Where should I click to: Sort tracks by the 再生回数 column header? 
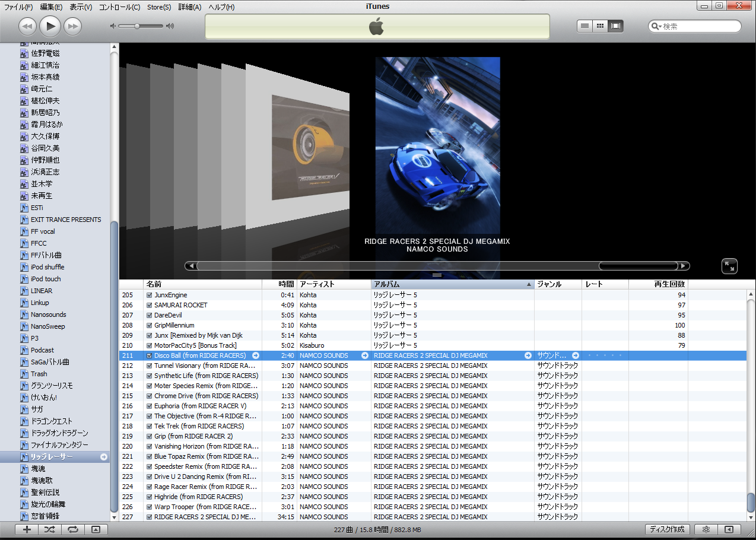659,284
